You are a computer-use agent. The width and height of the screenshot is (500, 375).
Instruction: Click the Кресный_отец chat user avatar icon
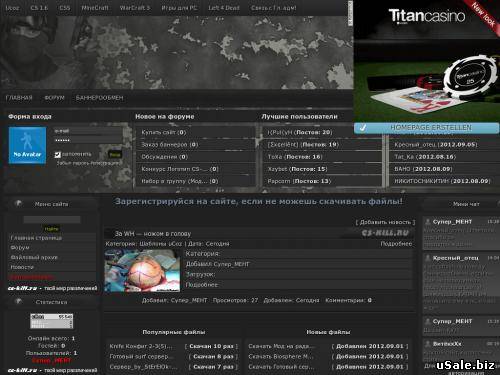click(427, 258)
